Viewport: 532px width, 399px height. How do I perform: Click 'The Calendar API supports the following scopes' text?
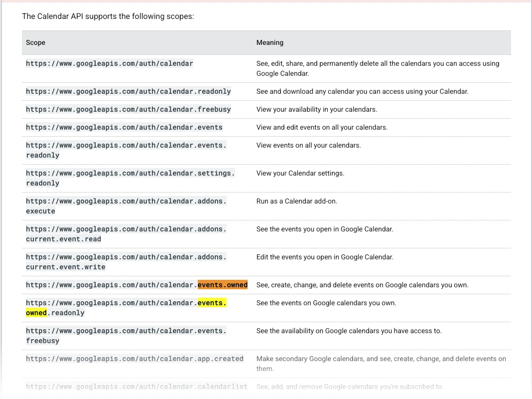pos(108,16)
